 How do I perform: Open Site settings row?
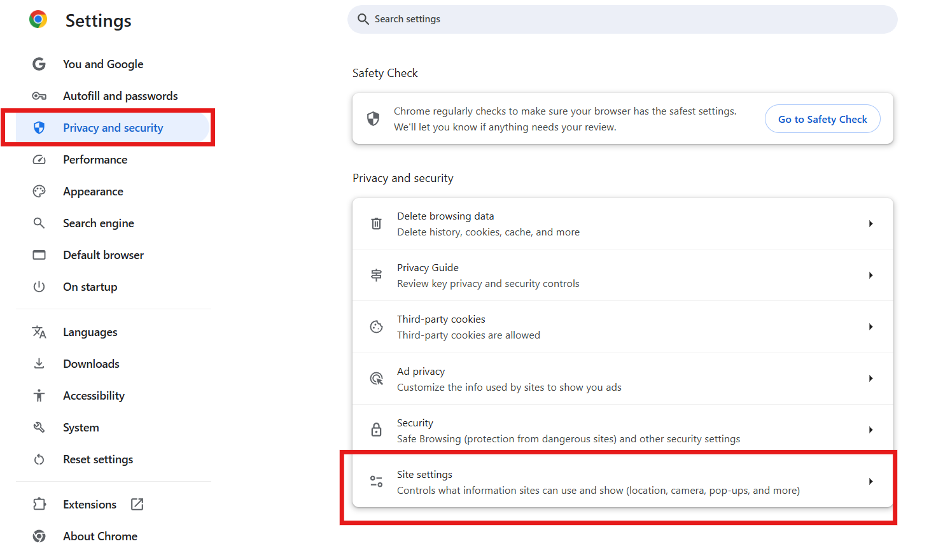597,482
